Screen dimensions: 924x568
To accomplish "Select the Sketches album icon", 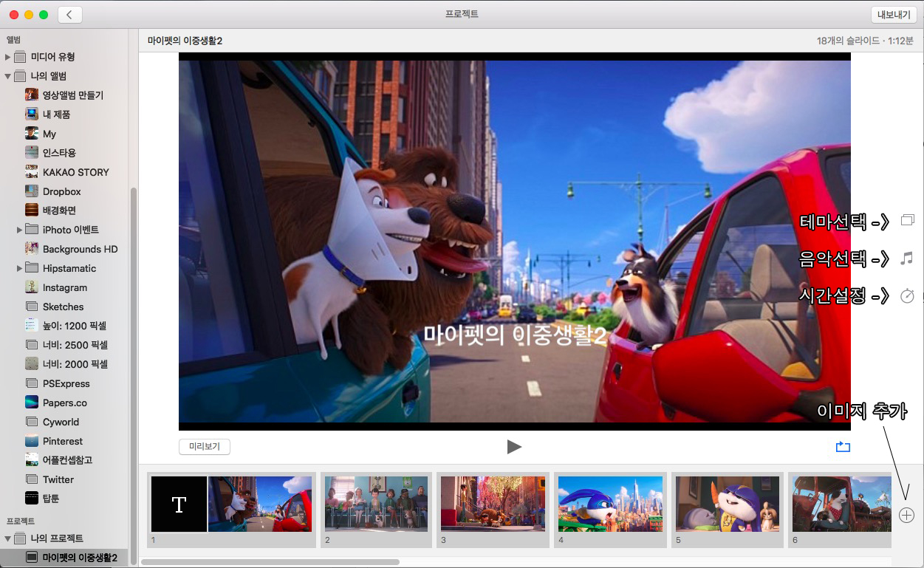I will click(32, 307).
